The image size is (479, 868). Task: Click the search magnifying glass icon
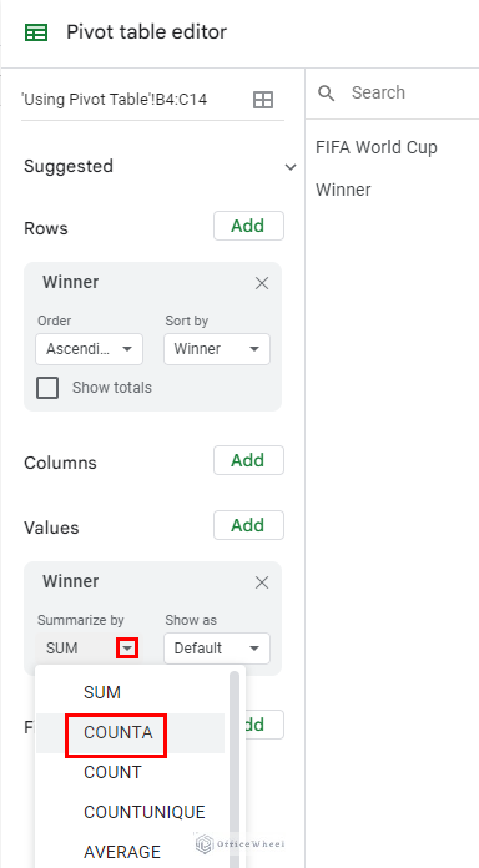(326, 92)
